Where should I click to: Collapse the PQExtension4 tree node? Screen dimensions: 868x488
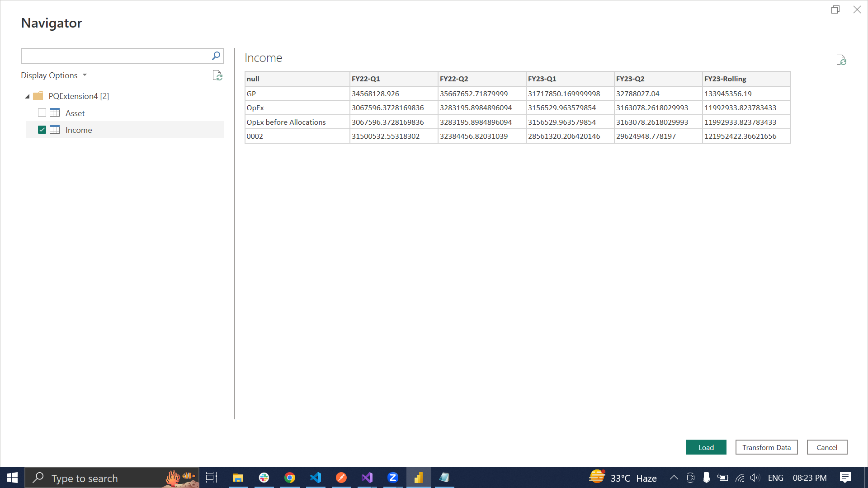pos(28,96)
